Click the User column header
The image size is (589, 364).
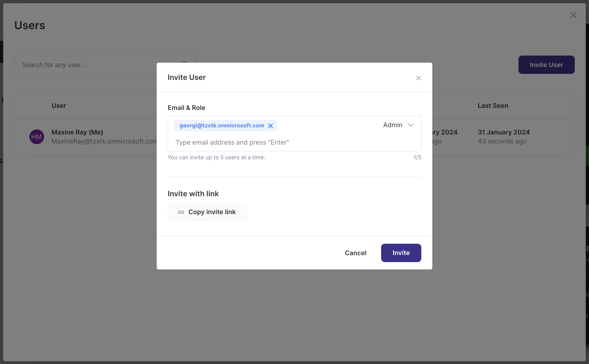tap(59, 106)
